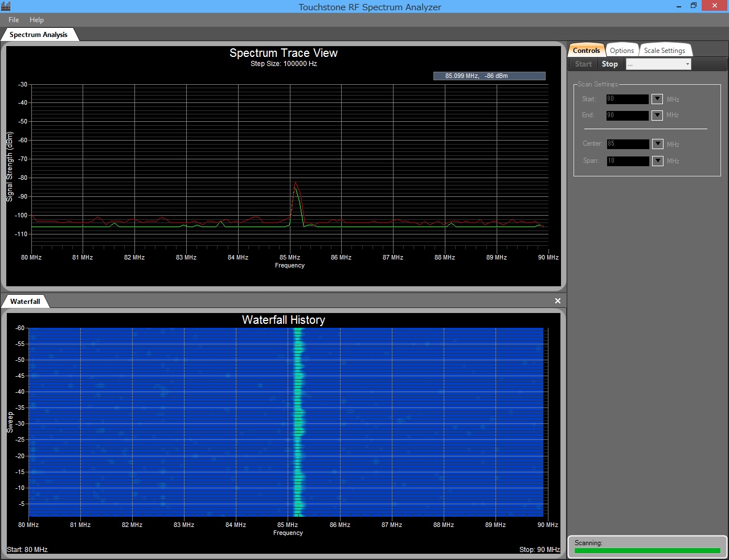The width and height of the screenshot is (729, 560).
Task: Click the Scanning progress bar
Action: 647,550
